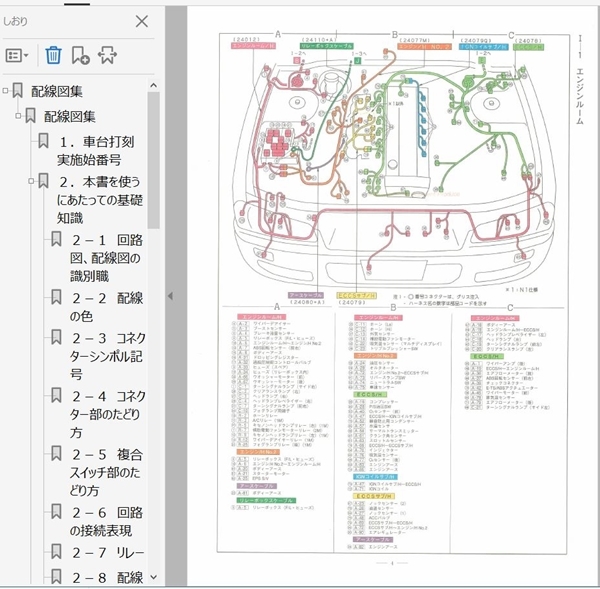Select bookmark 2－5 複合スイッチ部のたどり方

pyautogui.click(x=106, y=472)
